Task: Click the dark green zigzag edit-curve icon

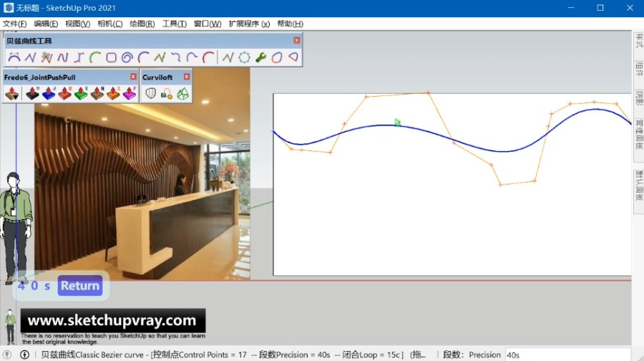Action: click(228, 57)
